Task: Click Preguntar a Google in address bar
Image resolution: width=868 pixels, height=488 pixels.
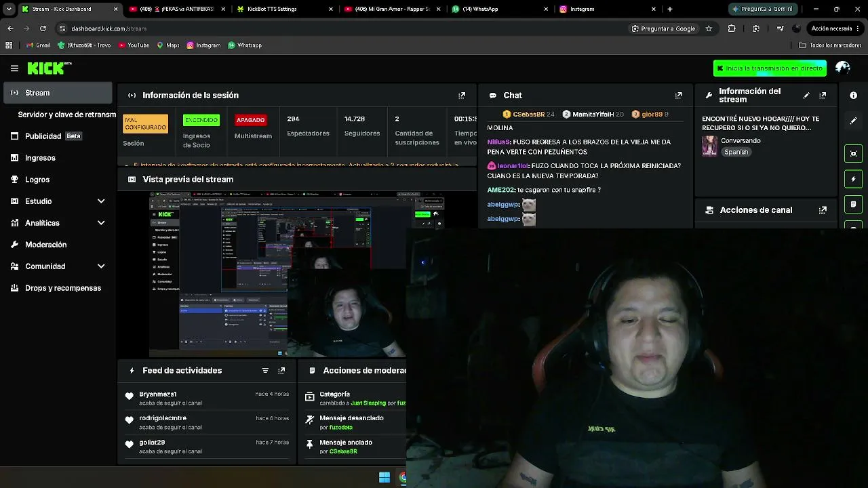Action: (663, 28)
